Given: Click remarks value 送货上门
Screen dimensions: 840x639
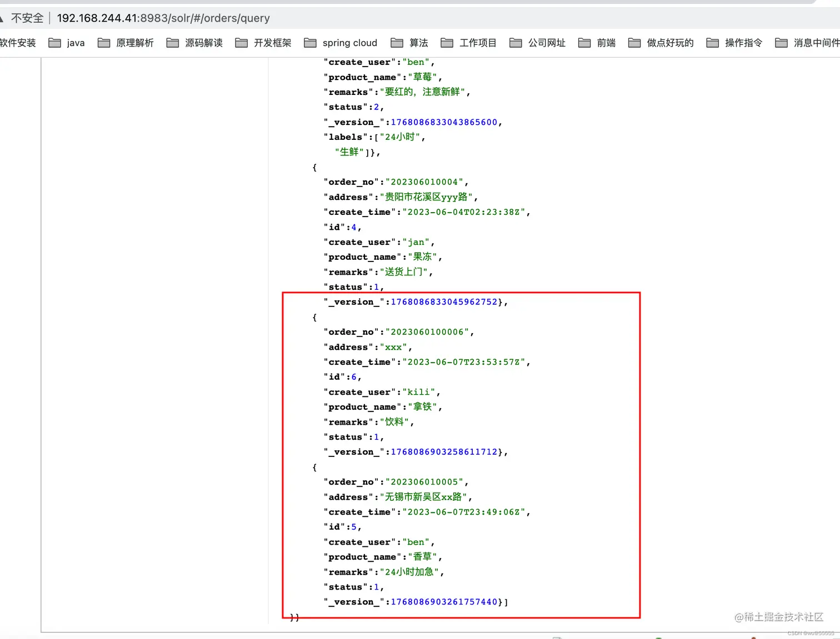Looking at the screenshot, I should tap(404, 272).
